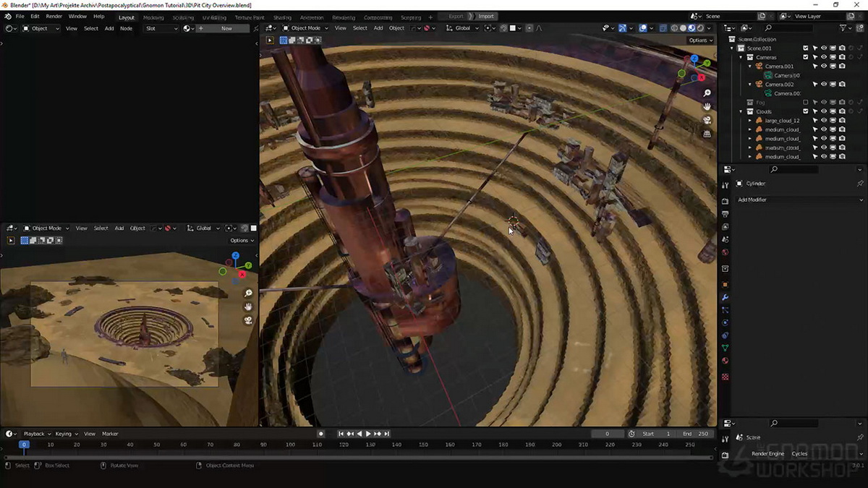Open the Material properties tab
The width and height of the screenshot is (868, 488).
(x=725, y=361)
